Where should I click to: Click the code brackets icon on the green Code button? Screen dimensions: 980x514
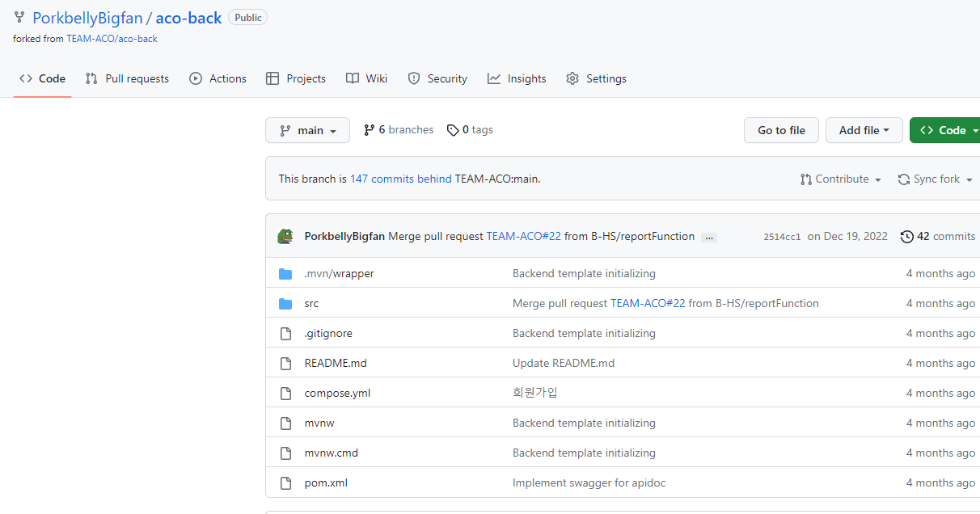(x=927, y=130)
